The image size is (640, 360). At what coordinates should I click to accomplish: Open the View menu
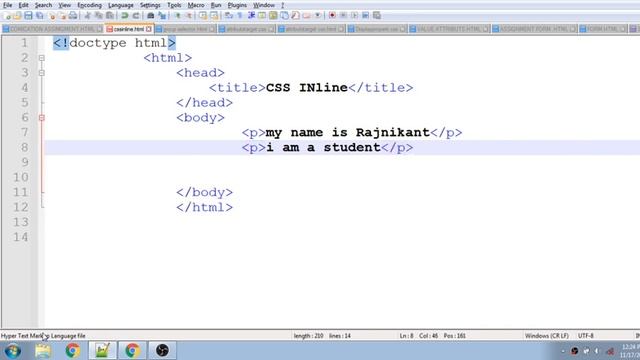[64, 5]
